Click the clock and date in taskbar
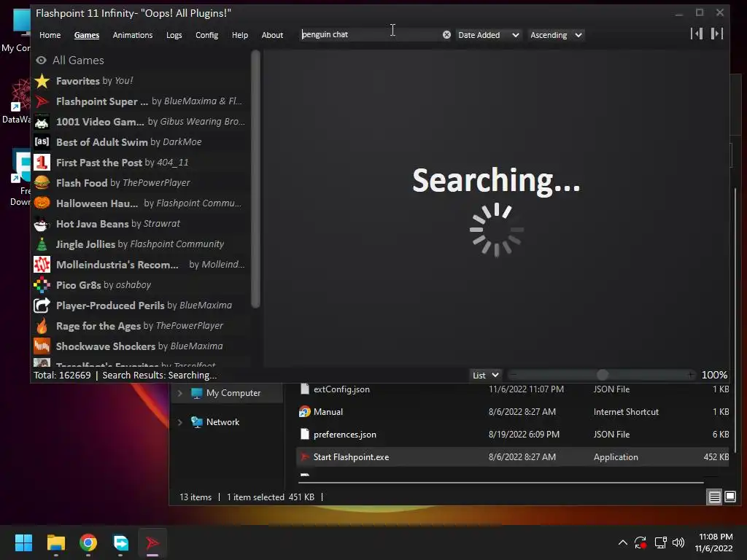747x560 pixels. pos(713,542)
